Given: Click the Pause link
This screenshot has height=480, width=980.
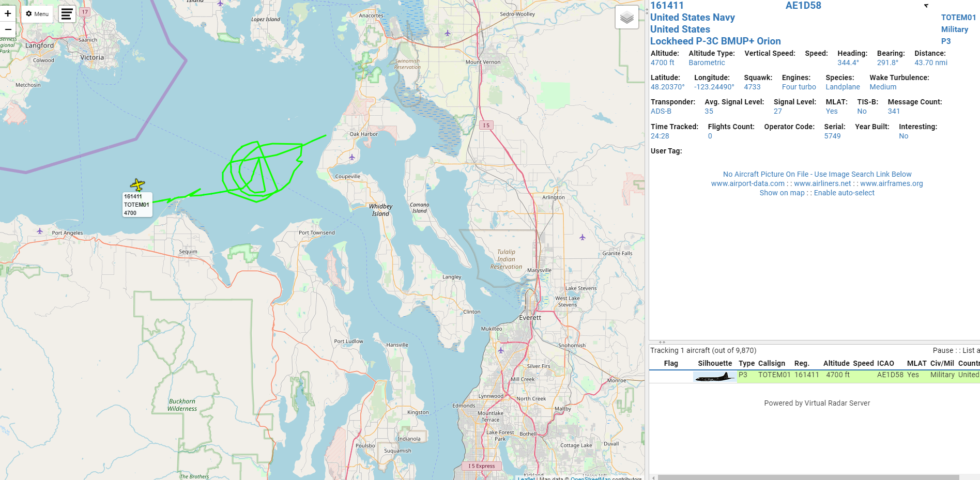Looking at the screenshot, I should (x=943, y=350).
